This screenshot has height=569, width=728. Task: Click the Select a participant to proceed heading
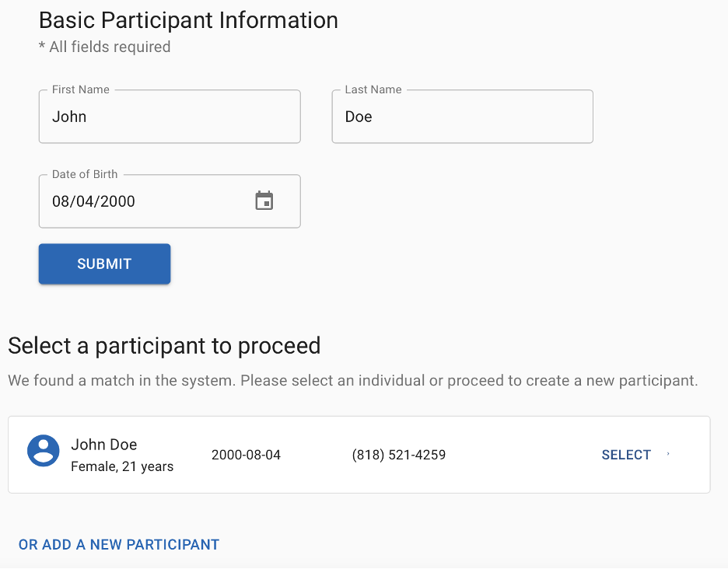click(165, 345)
